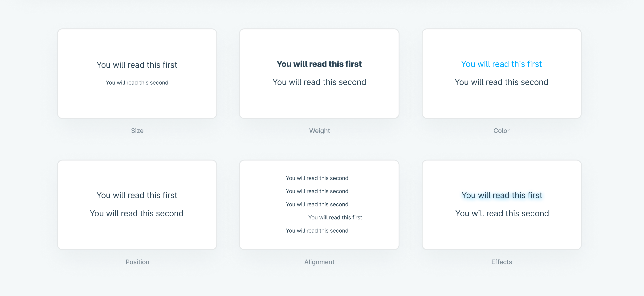Viewport: 644px width, 296px height.
Task: Click the bottom line in Position card
Action: (x=136, y=213)
